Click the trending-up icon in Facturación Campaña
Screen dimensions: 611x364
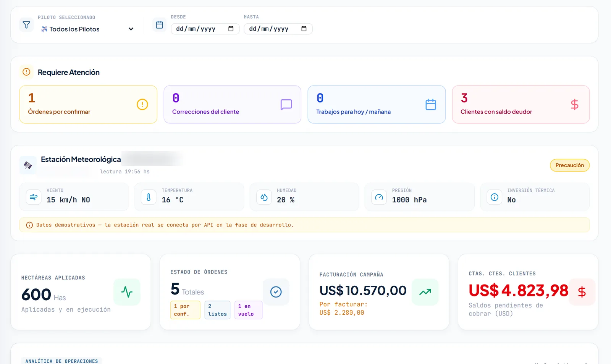tap(425, 292)
